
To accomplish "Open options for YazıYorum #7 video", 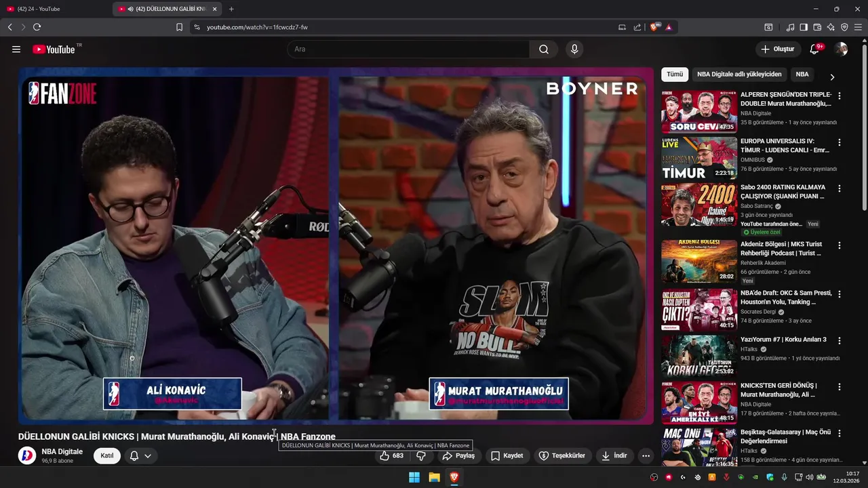I will [x=840, y=340].
